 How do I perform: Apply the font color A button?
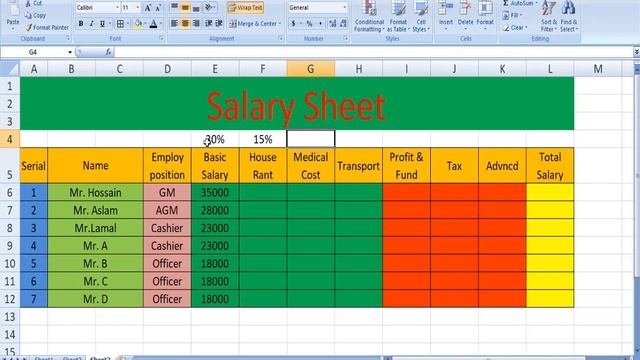click(153, 24)
